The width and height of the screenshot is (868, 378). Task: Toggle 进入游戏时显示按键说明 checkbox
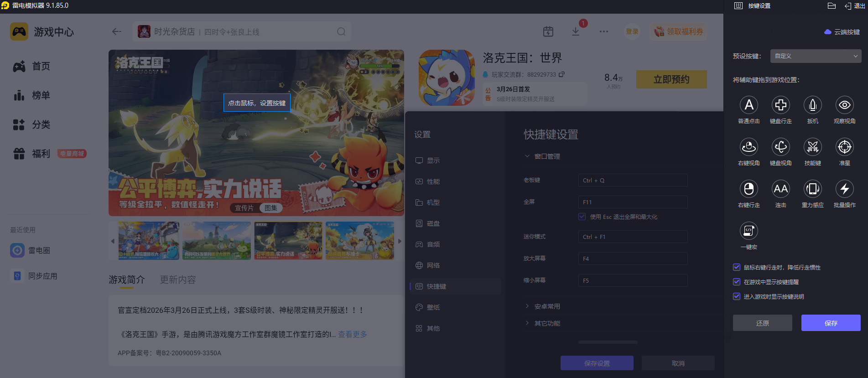coord(736,296)
